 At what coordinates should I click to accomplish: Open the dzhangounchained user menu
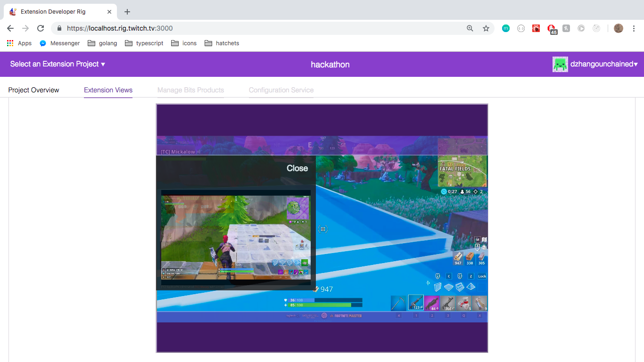pyautogui.click(x=604, y=64)
